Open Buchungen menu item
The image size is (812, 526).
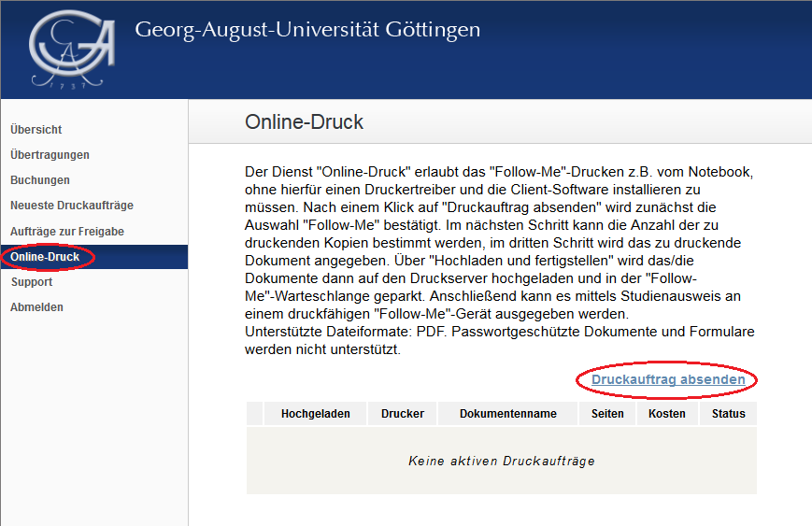click(x=40, y=180)
